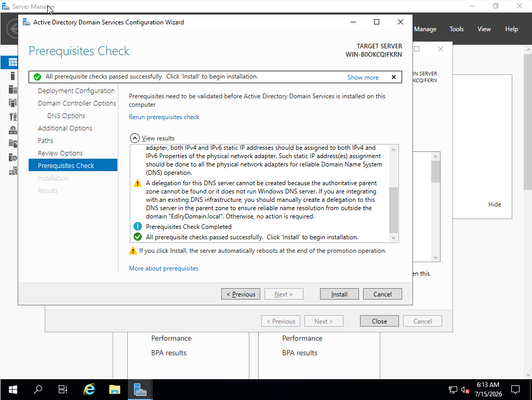The height and width of the screenshot is (400, 532).
Task: Collapse the View results section
Action: [x=135, y=138]
